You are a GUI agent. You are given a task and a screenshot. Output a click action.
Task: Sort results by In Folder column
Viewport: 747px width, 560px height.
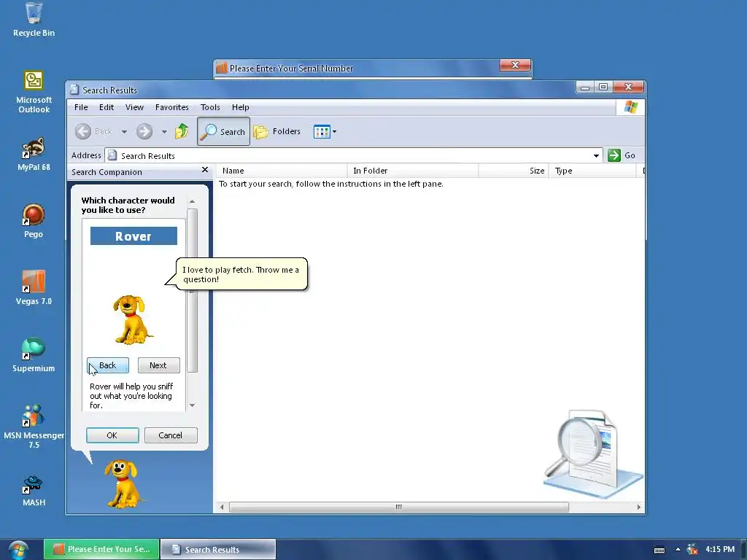click(413, 171)
